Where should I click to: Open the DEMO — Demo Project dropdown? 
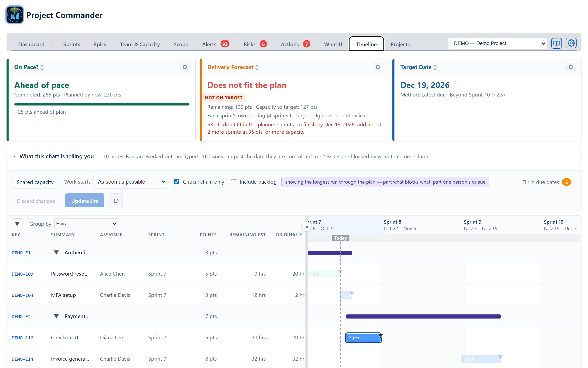point(497,43)
